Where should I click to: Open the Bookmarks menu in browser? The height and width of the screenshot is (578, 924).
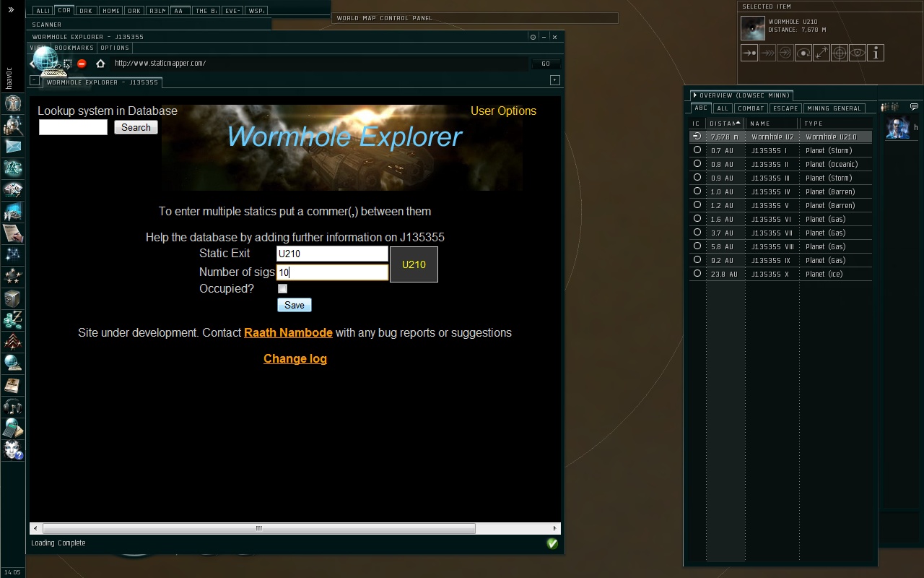click(74, 48)
